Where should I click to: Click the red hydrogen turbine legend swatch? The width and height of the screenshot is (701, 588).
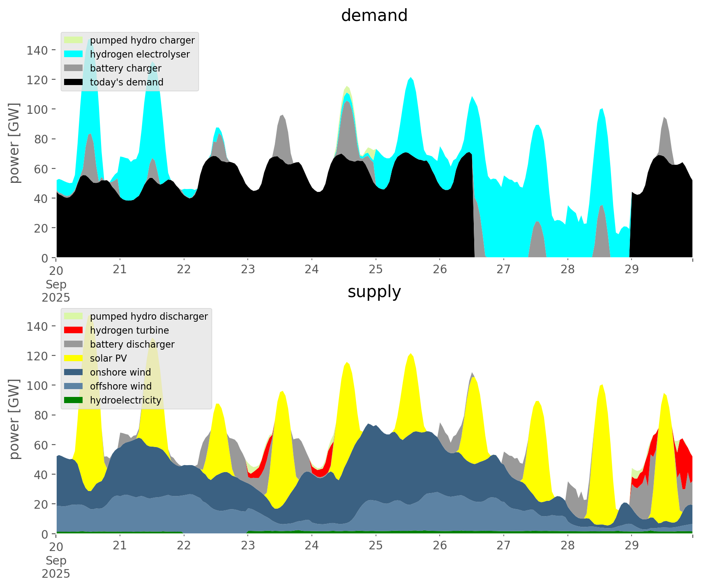click(74, 330)
